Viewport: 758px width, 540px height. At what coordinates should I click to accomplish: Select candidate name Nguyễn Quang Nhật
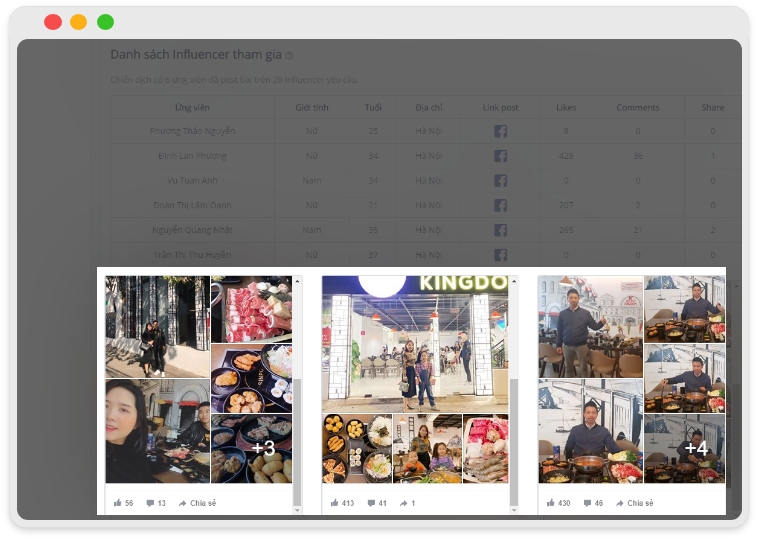[x=192, y=230]
